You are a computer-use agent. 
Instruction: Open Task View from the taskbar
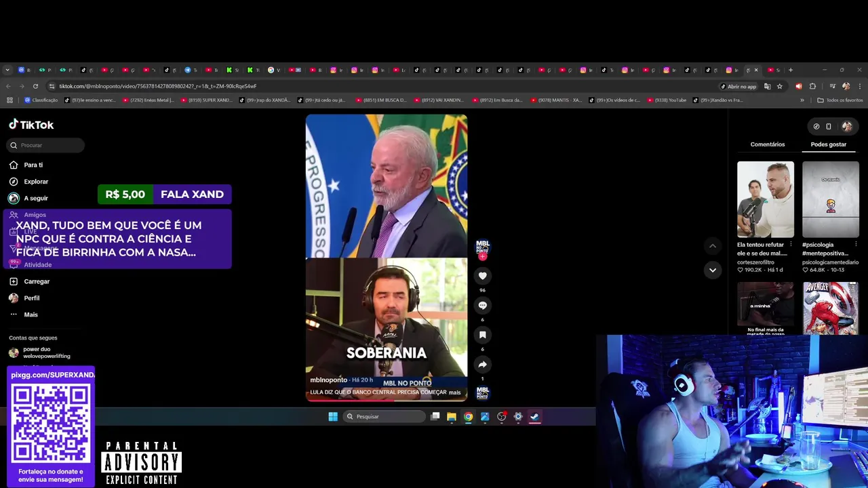tap(435, 416)
